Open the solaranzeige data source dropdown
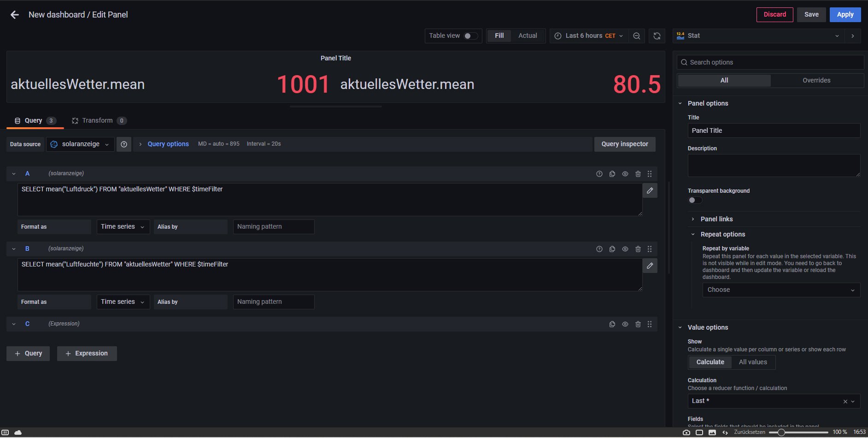 pos(81,144)
